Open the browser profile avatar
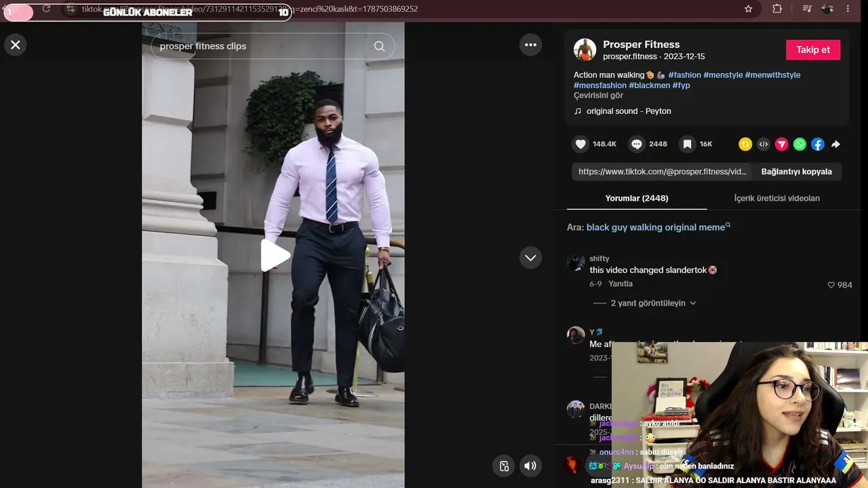The image size is (868, 488). (x=827, y=9)
